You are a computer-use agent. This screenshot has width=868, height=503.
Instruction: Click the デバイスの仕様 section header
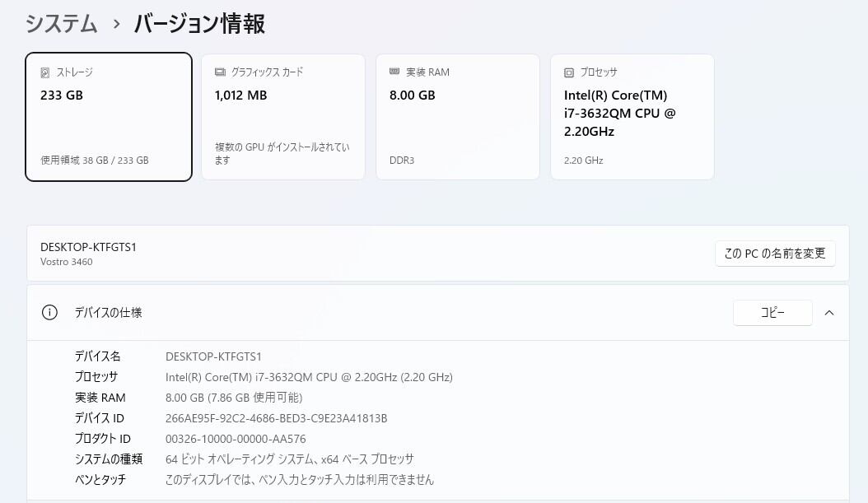[109, 313]
